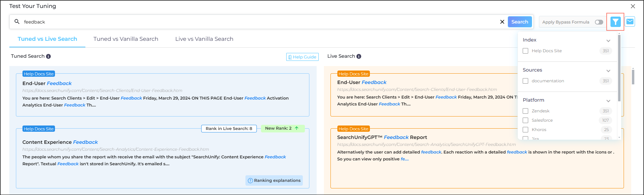The image size is (644, 195).
Task: Click the blue Search button
Action: (520, 22)
